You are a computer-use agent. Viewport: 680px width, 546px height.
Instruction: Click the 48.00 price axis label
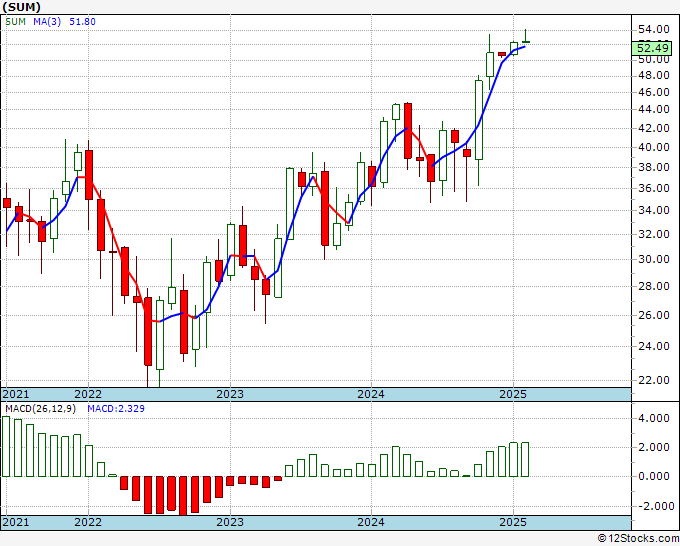click(654, 75)
